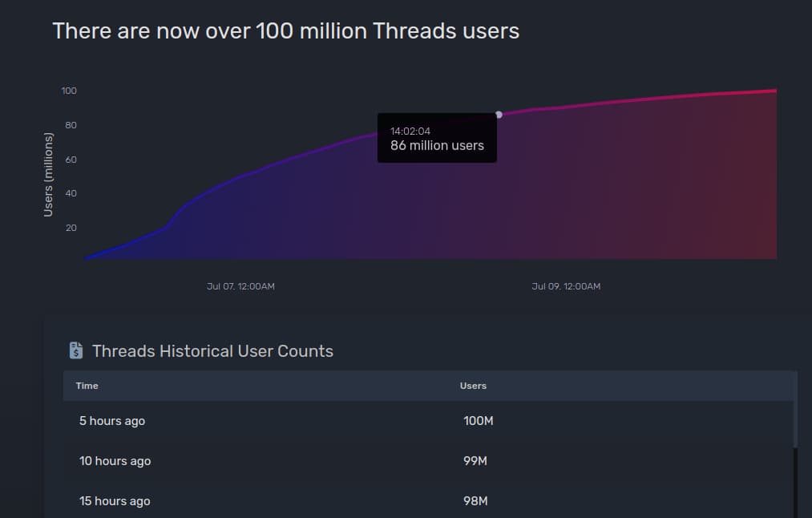Image resolution: width=812 pixels, height=518 pixels.
Task: Click the "Users (millions)" y-axis title
Action: click(x=48, y=175)
